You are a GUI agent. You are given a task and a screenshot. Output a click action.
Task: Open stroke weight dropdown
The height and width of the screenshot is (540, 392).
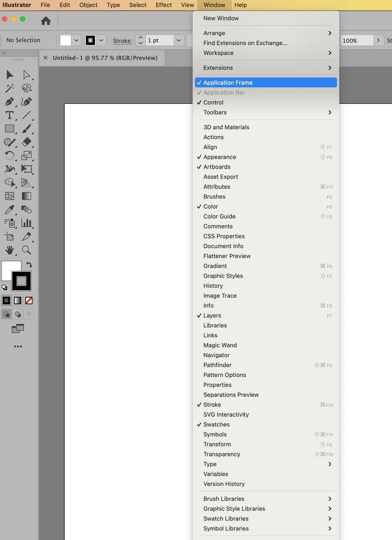coord(179,41)
